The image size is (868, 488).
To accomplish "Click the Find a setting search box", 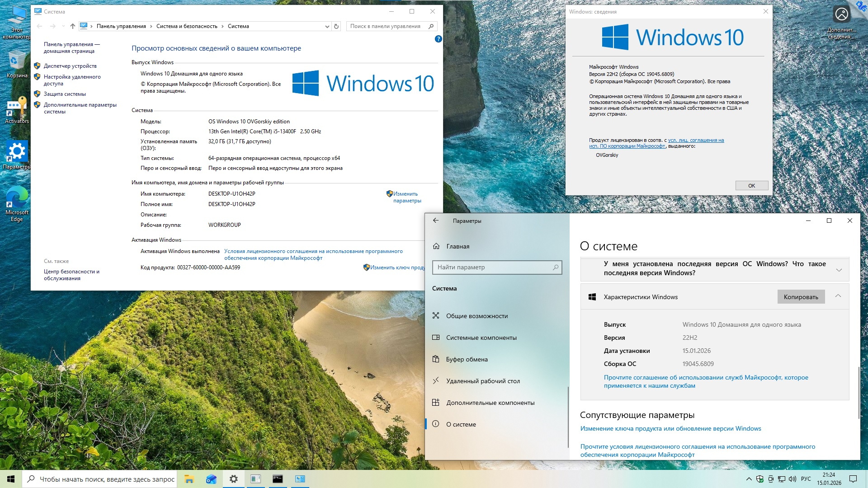I will coord(493,267).
